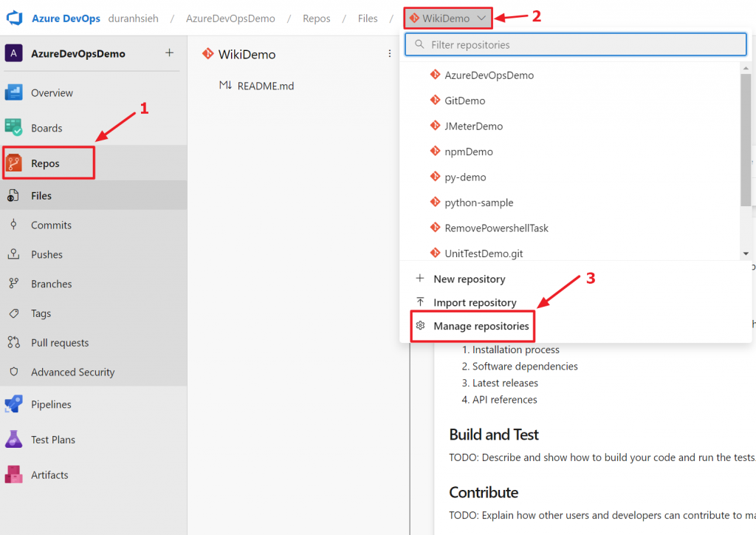Open the Artifacts hub icon
756x535 pixels.
(x=13, y=474)
